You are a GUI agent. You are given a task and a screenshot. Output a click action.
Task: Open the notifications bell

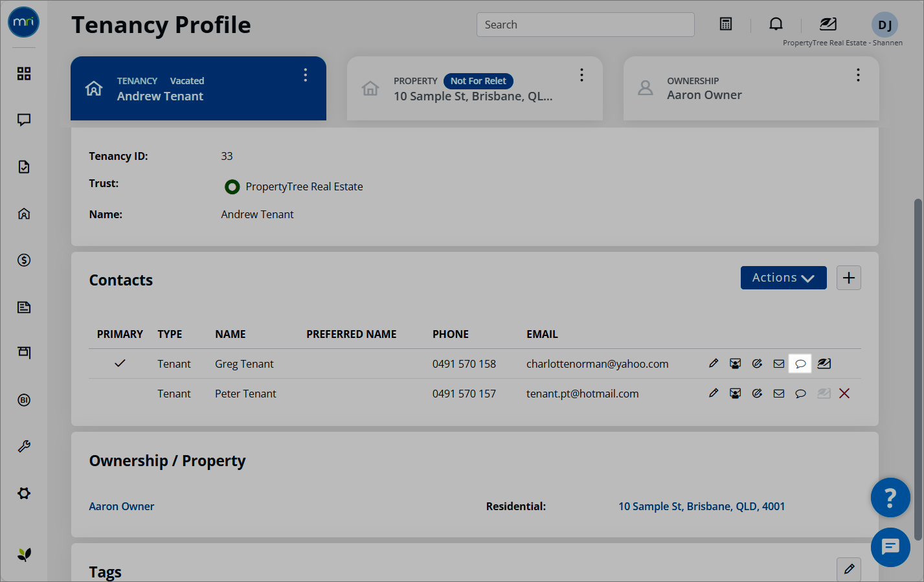[776, 24]
